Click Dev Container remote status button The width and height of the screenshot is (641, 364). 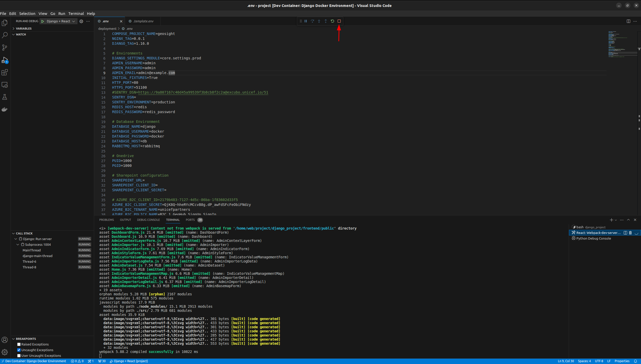point(34,361)
